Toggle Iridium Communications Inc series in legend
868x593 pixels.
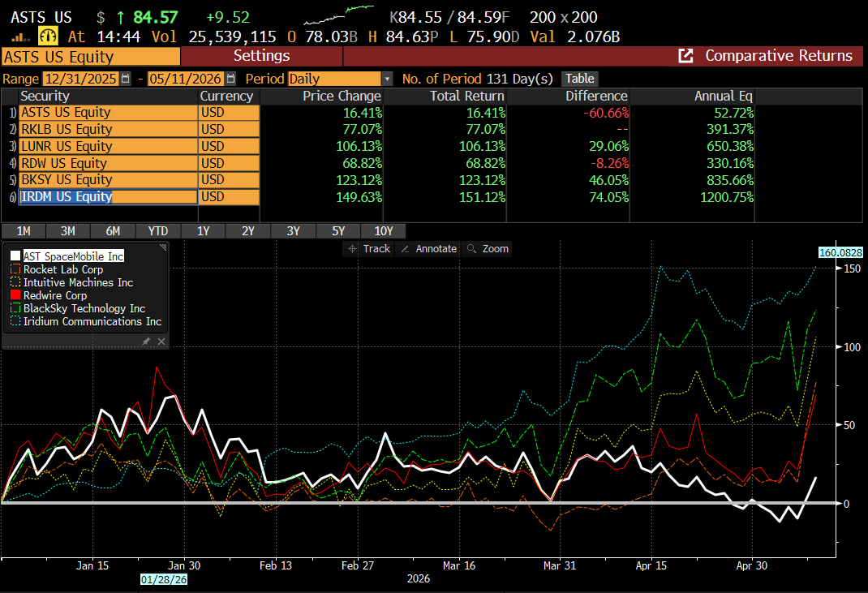coord(86,321)
